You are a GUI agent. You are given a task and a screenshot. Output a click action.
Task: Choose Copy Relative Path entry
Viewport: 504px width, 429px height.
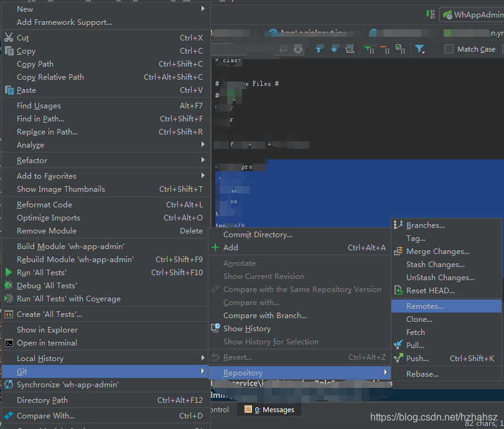click(x=106, y=77)
